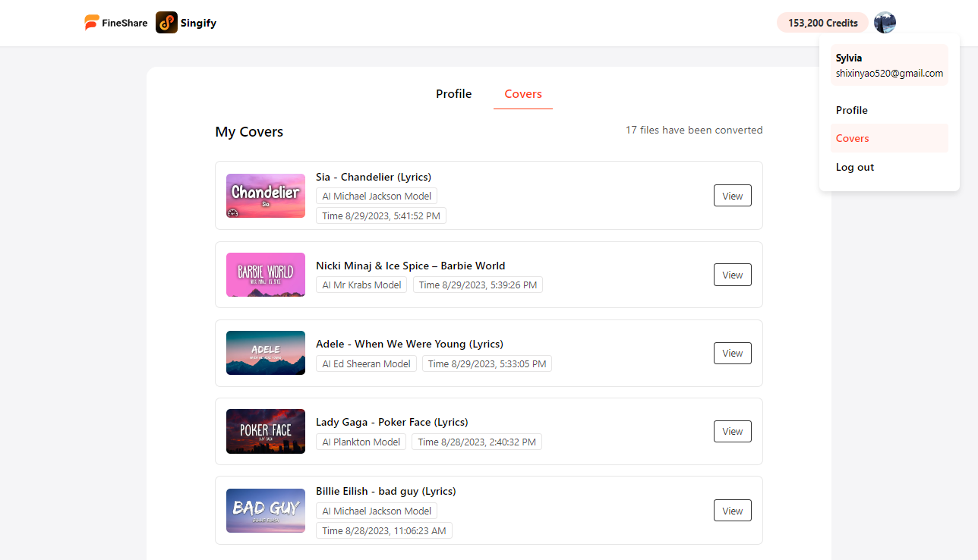This screenshot has height=560, width=978.
Task: Click AI Michael Jackson Model tag on Chandelier
Action: 377,196
